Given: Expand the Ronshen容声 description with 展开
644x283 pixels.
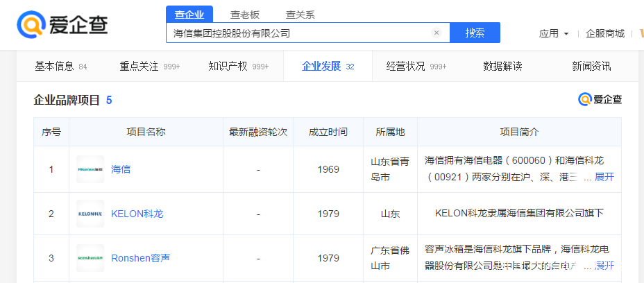Looking at the screenshot, I should [x=604, y=266].
